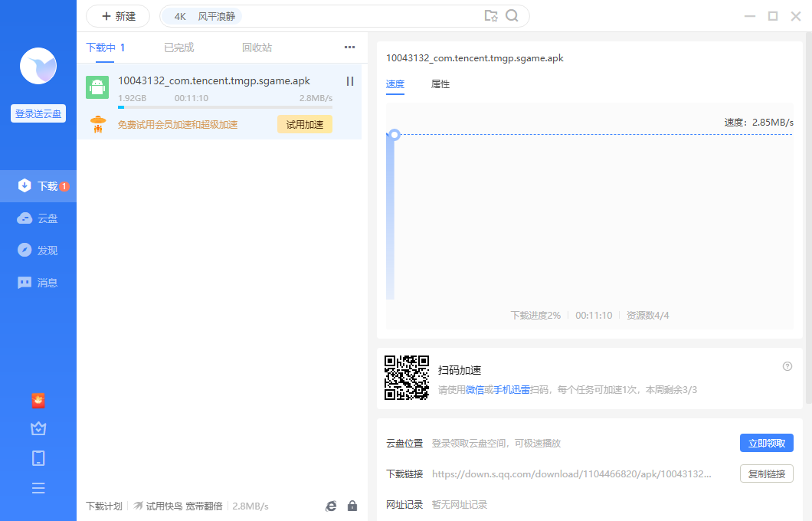Open the Messages (消息) sidebar item

point(38,282)
